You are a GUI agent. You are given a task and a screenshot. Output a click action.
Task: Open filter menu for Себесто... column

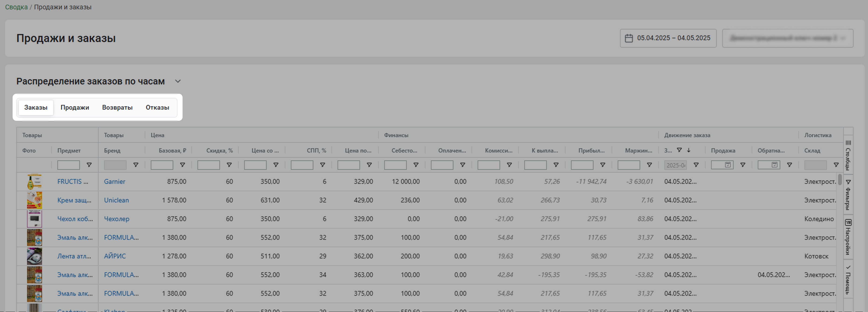[416, 165]
